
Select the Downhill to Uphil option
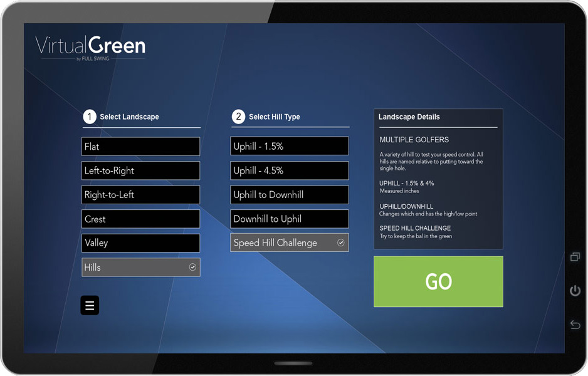tap(289, 219)
